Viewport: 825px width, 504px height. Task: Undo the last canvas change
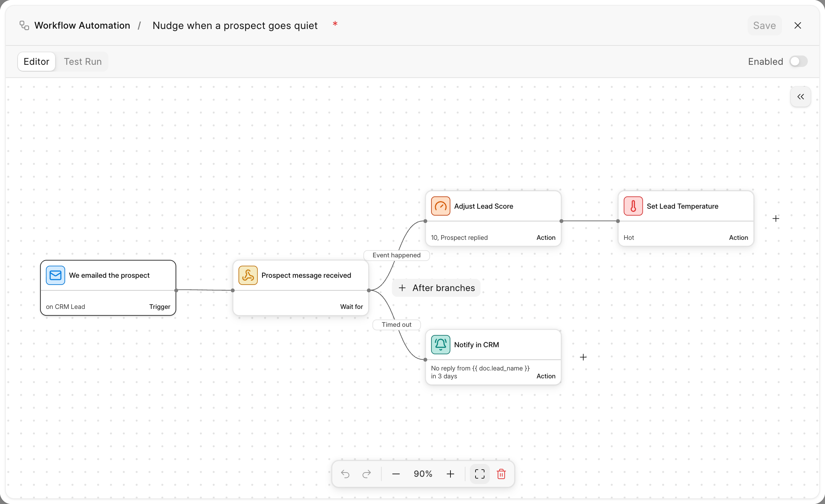tap(345, 474)
